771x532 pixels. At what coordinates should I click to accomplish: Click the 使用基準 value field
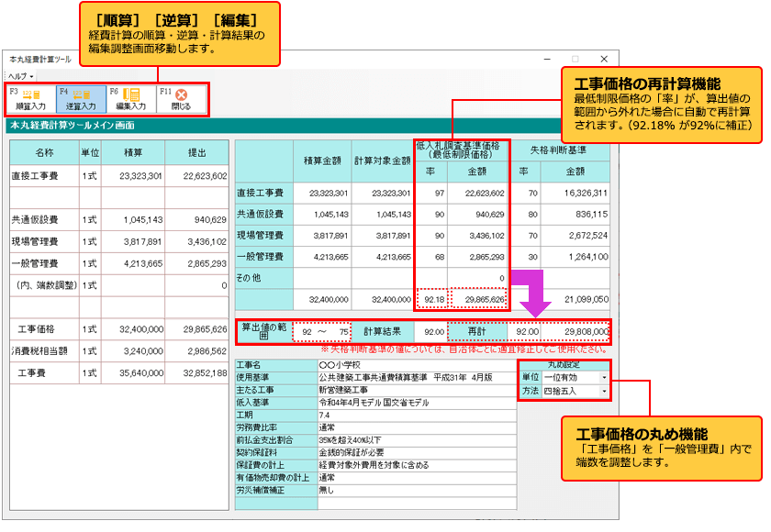pyautogui.click(x=413, y=377)
